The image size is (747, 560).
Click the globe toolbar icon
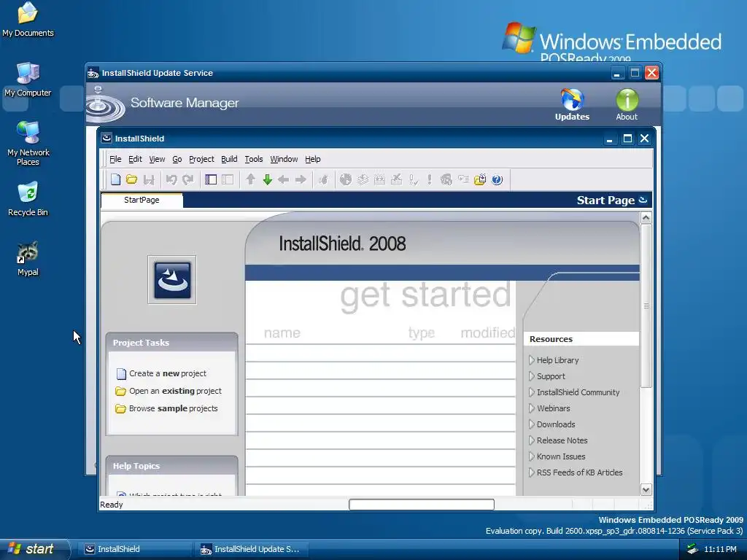pyautogui.click(x=346, y=179)
